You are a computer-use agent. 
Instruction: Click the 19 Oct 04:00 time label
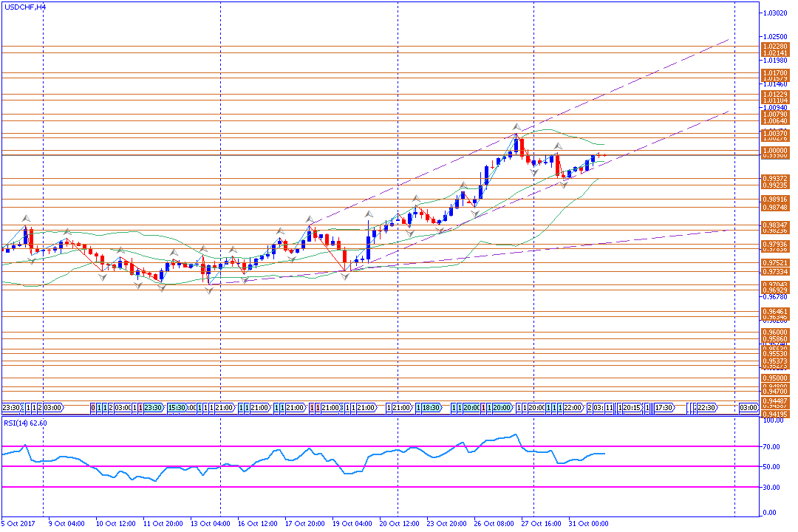[x=352, y=524]
